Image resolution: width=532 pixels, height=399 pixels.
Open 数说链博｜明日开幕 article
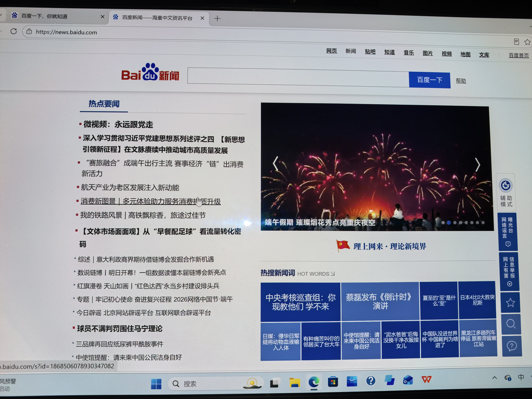pyautogui.click(x=152, y=272)
